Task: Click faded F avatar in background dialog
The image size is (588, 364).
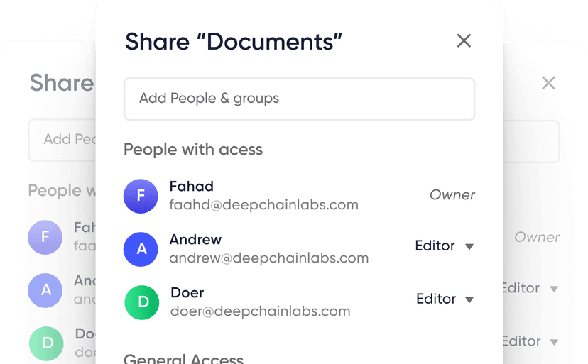Action: click(45, 237)
